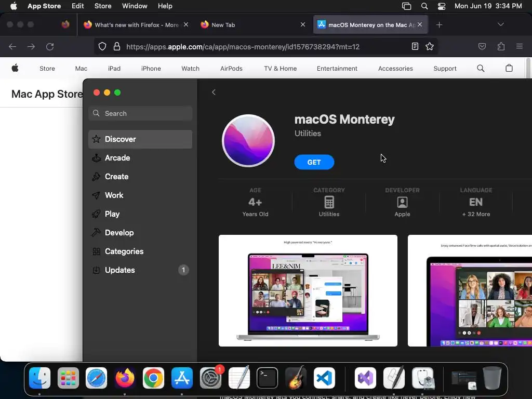Open apple.com shopping bag icon
The width and height of the screenshot is (532, 399).
coord(509,68)
